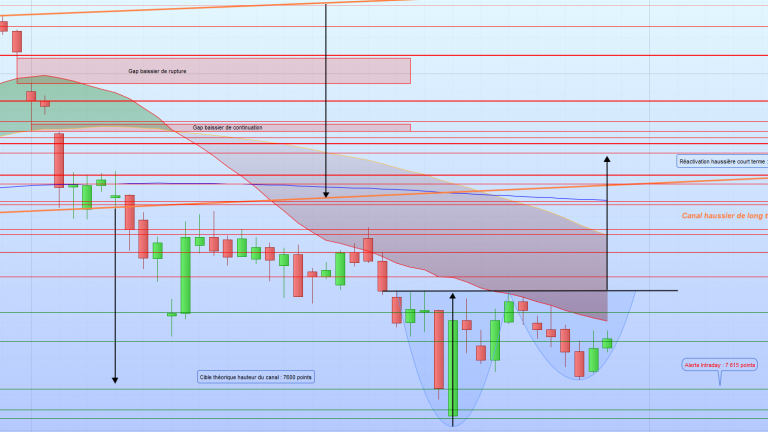This screenshot has height=432, width=768.
Task: Click the downward arrow head above Cible théorique label
Action: click(115, 379)
